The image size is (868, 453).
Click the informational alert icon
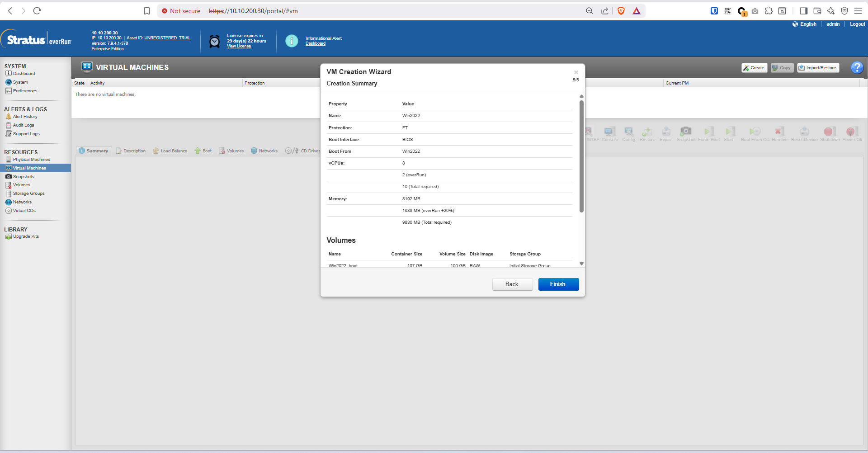pos(292,41)
